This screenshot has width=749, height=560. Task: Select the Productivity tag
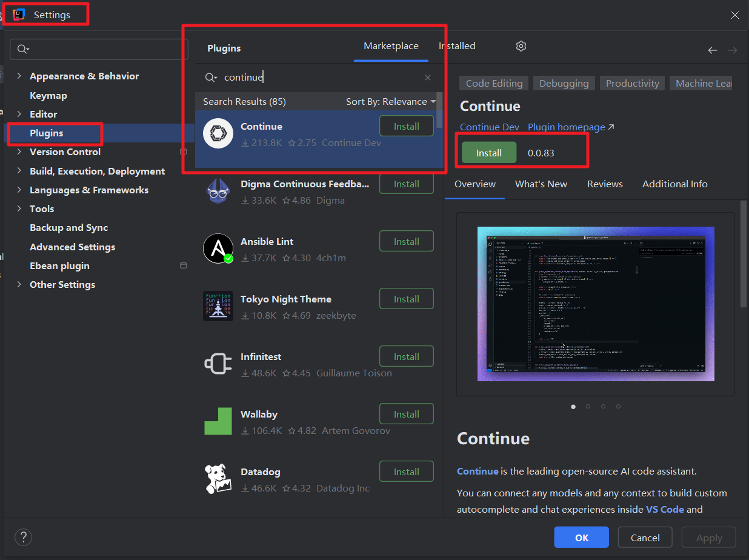[633, 84]
